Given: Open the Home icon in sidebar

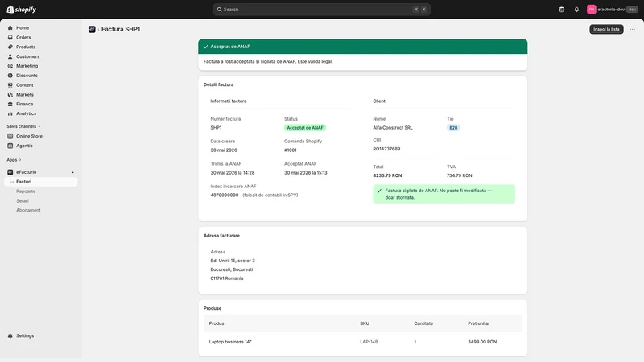Looking at the screenshot, I should (x=10, y=28).
